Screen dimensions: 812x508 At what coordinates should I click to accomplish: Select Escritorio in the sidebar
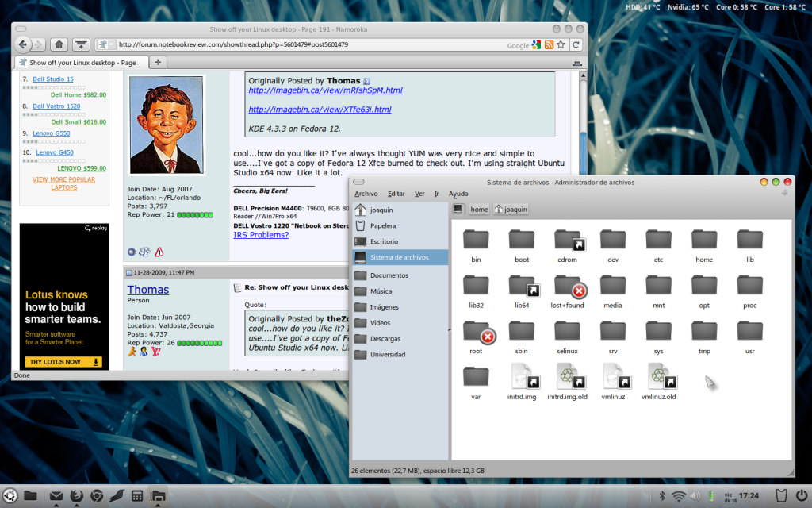[x=400, y=241]
